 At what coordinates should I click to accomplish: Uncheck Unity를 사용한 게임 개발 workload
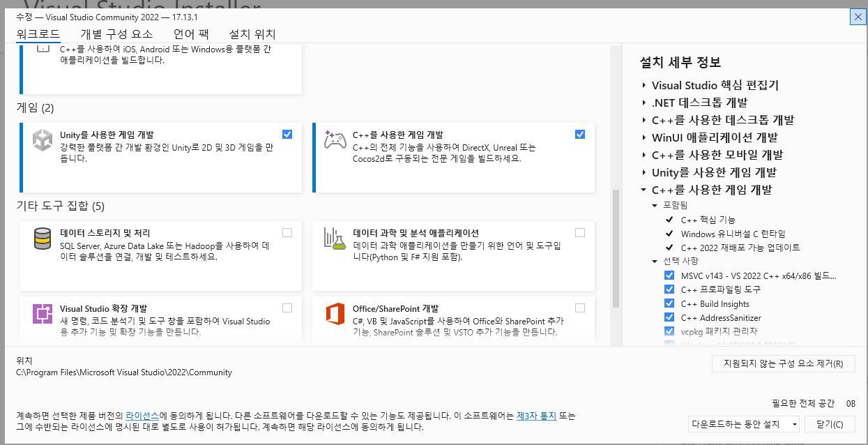click(x=287, y=134)
